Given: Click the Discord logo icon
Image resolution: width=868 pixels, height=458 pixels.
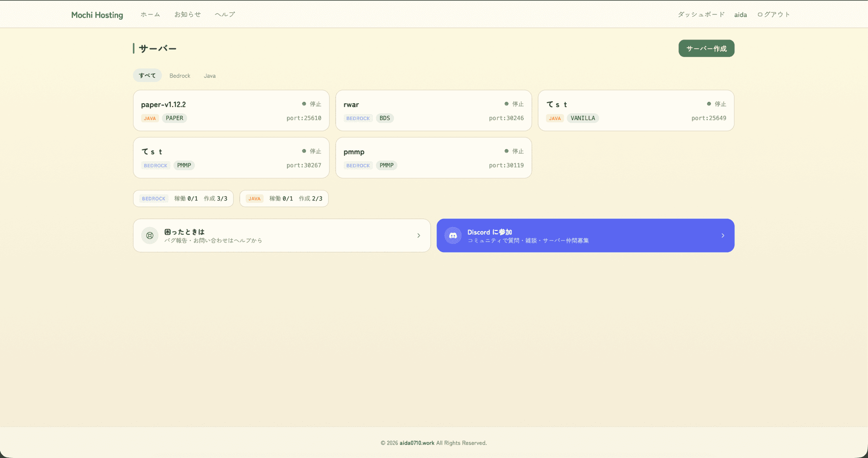Looking at the screenshot, I should 453,236.
